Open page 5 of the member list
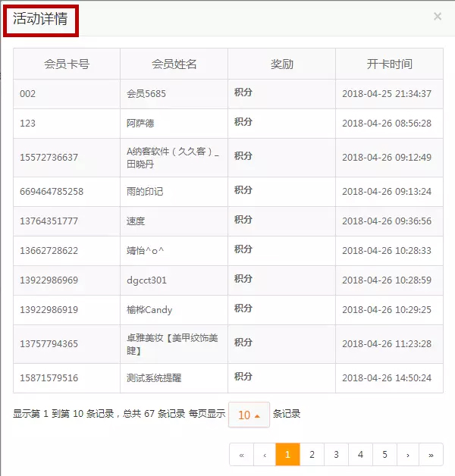Viewport: 455px width, 476px height. click(x=384, y=455)
